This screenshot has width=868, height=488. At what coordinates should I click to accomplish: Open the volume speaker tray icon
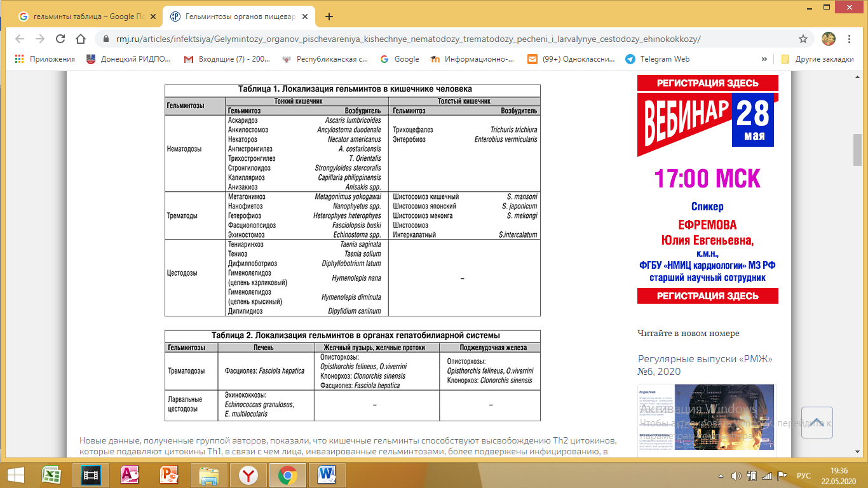coord(736,475)
